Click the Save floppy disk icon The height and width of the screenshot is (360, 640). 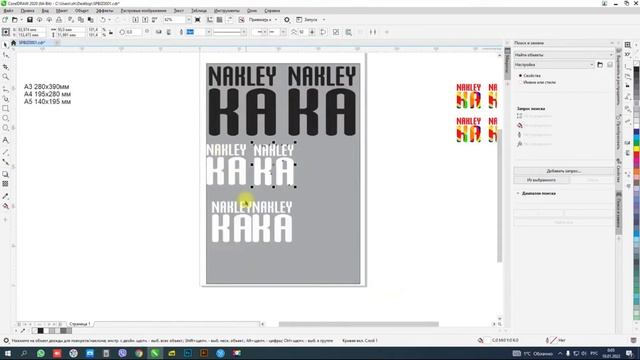click(30, 20)
